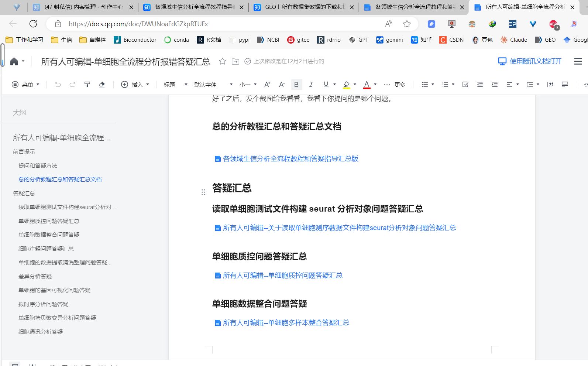Viewport: 588px width, 366px height.
Task: Jump to outline item 前言提示
Action: point(24,152)
